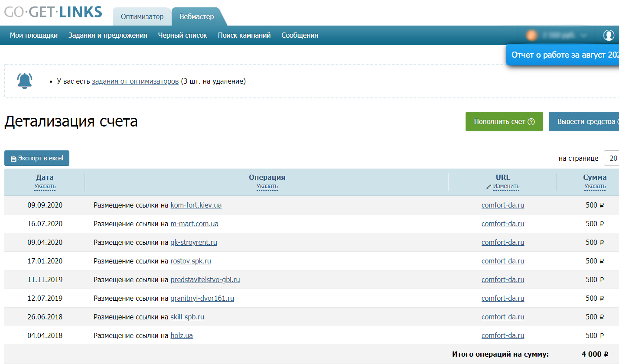This screenshot has height=364, width=619.
Task: Open the predstavitelstvo-gbi.ru link
Action: coord(205,279)
